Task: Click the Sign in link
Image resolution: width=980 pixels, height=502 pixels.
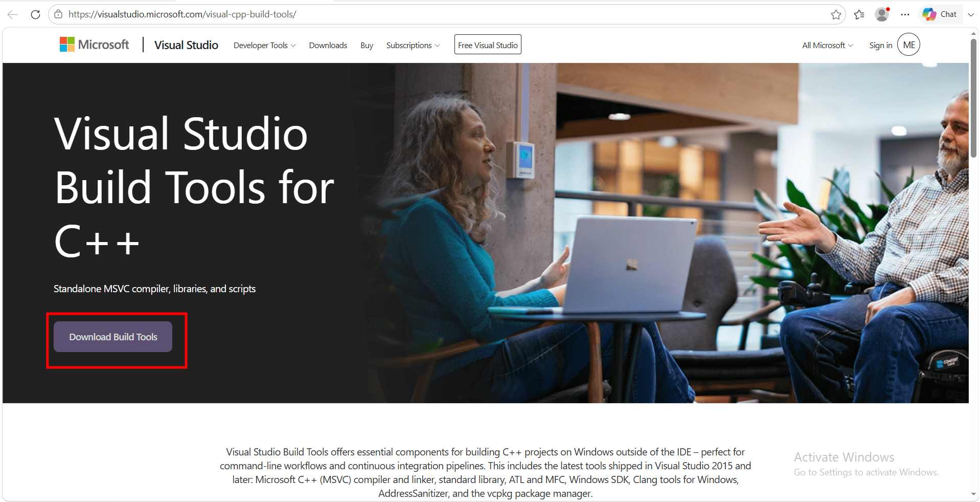Action: click(880, 46)
